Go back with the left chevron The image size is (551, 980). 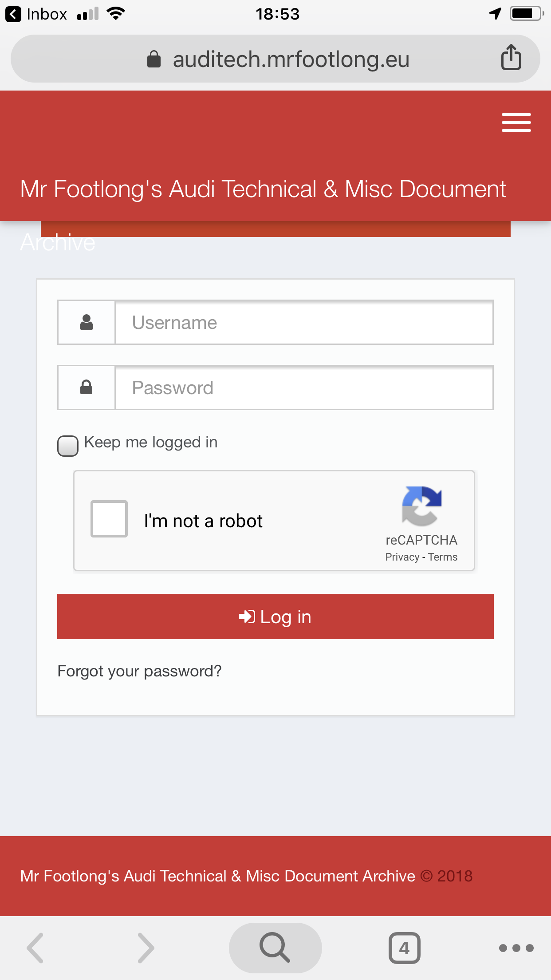coord(35,948)
